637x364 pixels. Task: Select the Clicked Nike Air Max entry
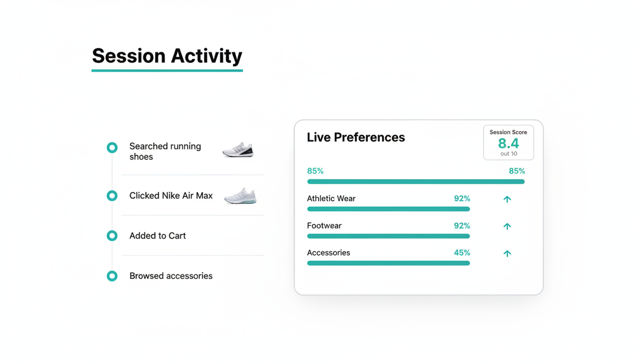171,196
